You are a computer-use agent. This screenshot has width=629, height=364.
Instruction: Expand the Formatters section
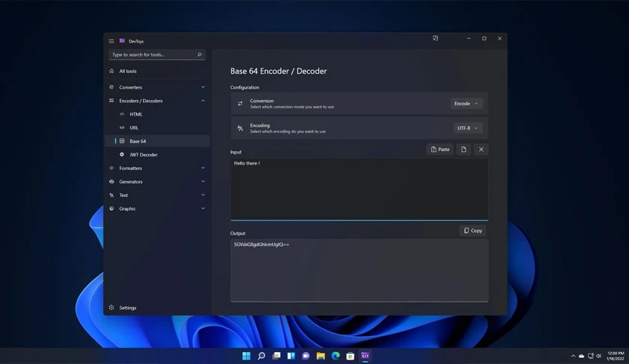pos(203,168)
